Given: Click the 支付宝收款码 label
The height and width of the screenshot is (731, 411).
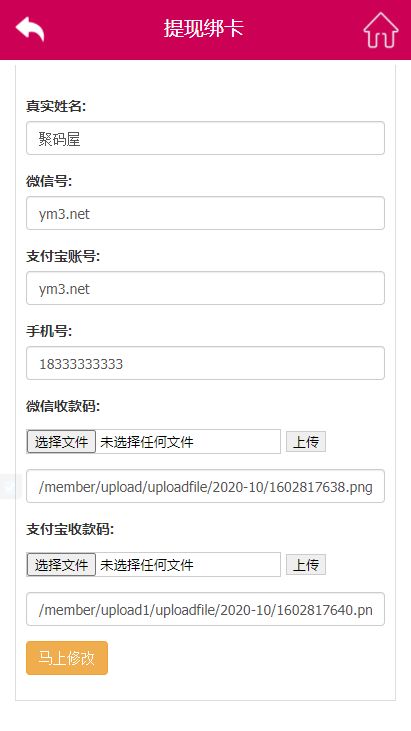Looking at the screenshot, I should tap(70, 529).
